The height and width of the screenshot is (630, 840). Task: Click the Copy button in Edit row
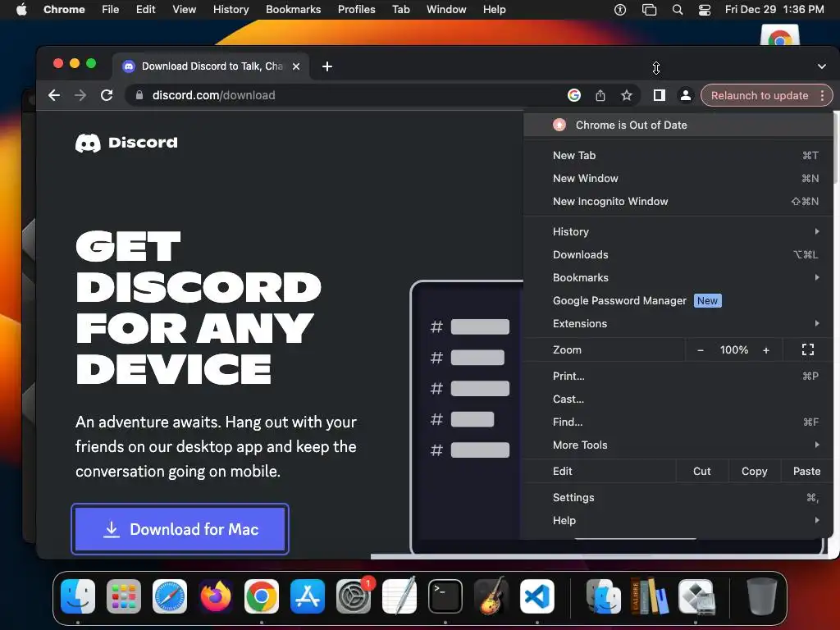755,472
